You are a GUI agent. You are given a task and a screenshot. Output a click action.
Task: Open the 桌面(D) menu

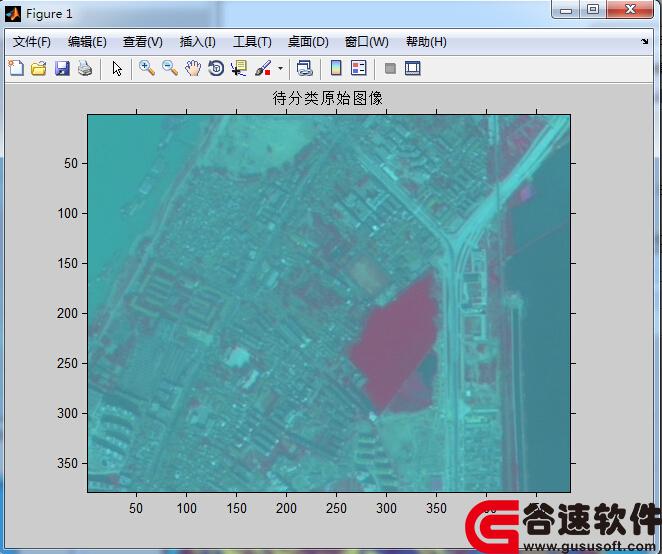[x=308, y=42]
